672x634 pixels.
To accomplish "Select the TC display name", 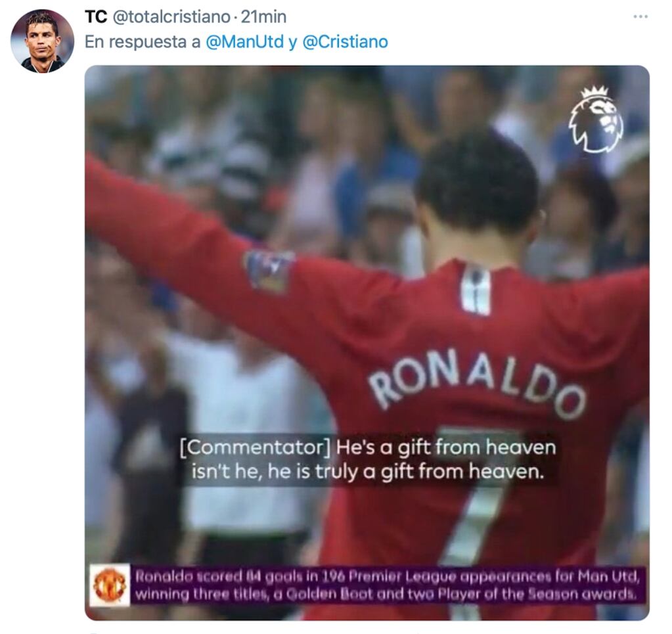I will 95,17.
